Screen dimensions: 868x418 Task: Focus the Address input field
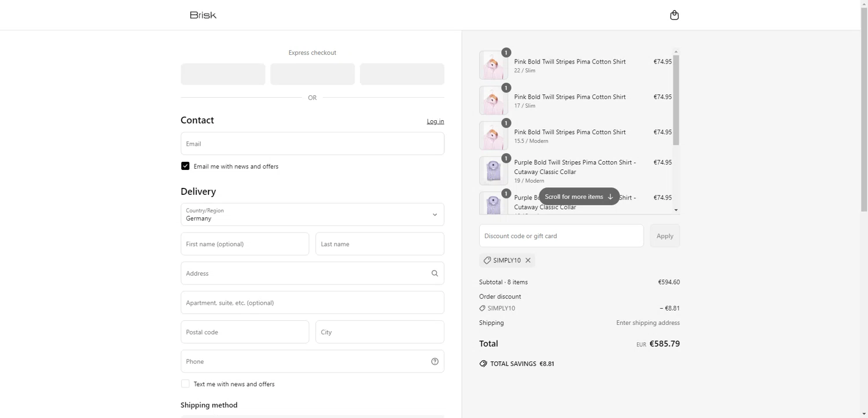(312, 273)
